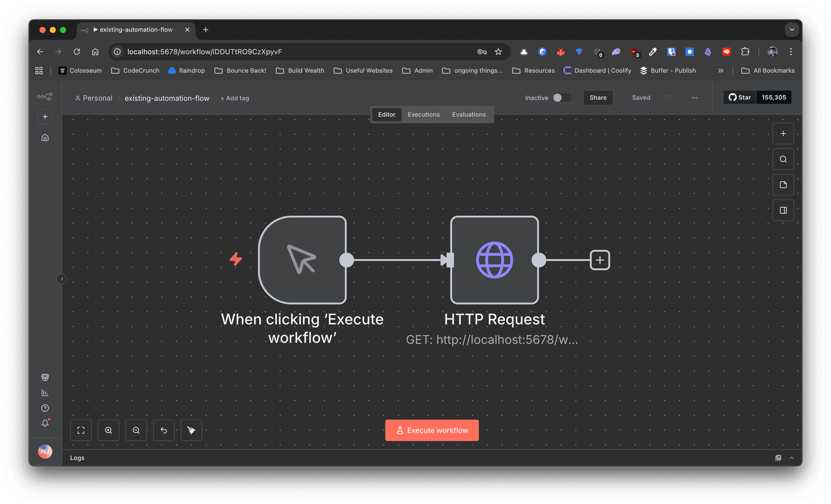
Task: Select the HTTP Request node
Action: tap(494, 260)
